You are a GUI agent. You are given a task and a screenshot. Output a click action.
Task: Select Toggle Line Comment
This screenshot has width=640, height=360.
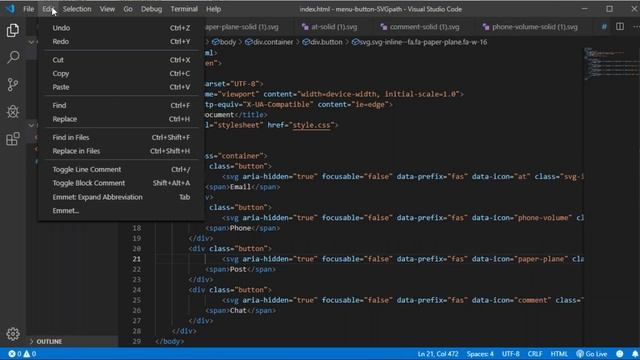(x=121, y=169)
